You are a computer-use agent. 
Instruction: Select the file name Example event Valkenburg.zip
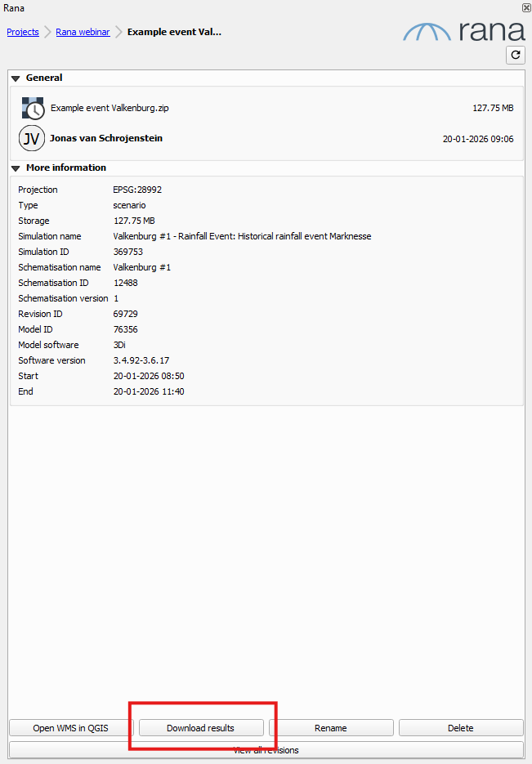(x=110, y=108)
